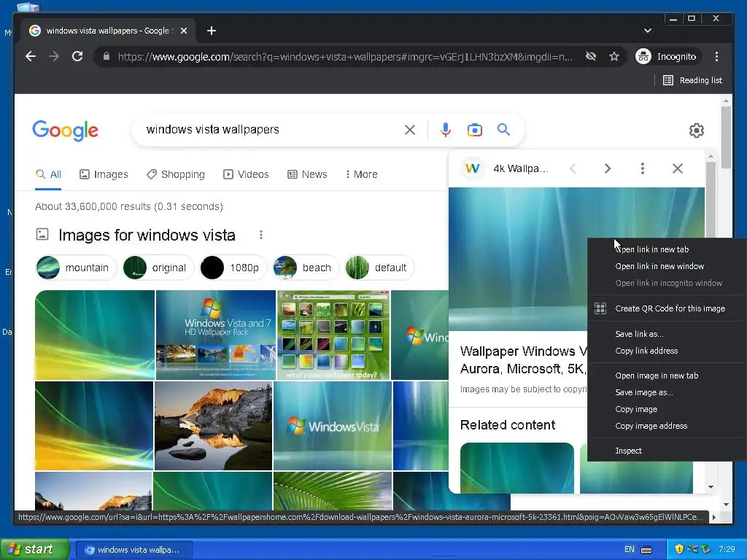This screenshot has height=560, width=747.
Task: Switch to the Shopping tab
Action: click(x=176, y=175)
